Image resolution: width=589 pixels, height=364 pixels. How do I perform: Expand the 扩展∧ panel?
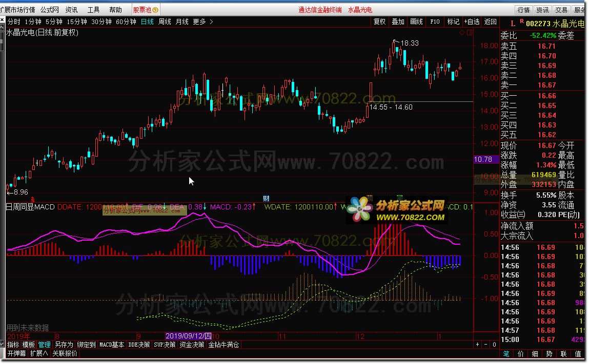click(38, 353)
